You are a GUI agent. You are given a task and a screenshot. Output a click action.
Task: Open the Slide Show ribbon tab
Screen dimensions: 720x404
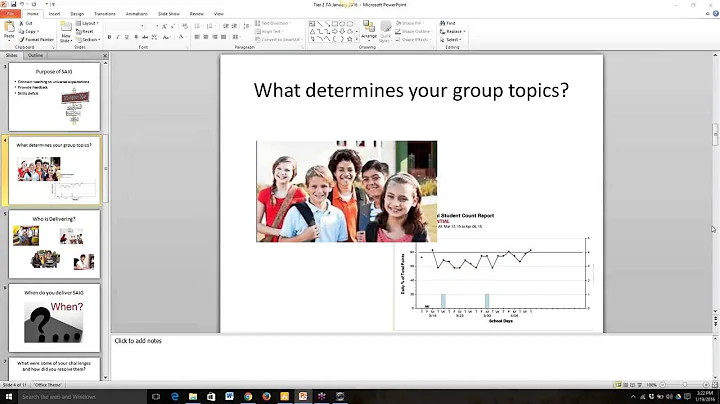[x=169, y=14]
